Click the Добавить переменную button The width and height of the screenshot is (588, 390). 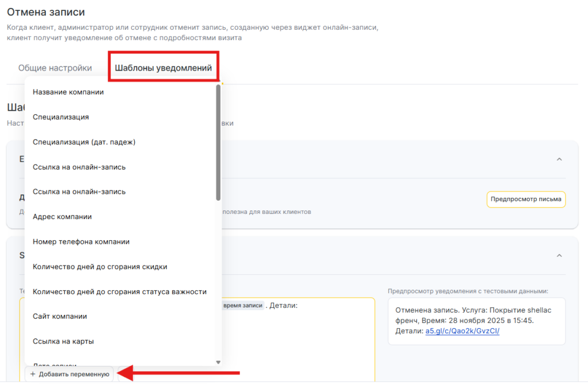69,374
